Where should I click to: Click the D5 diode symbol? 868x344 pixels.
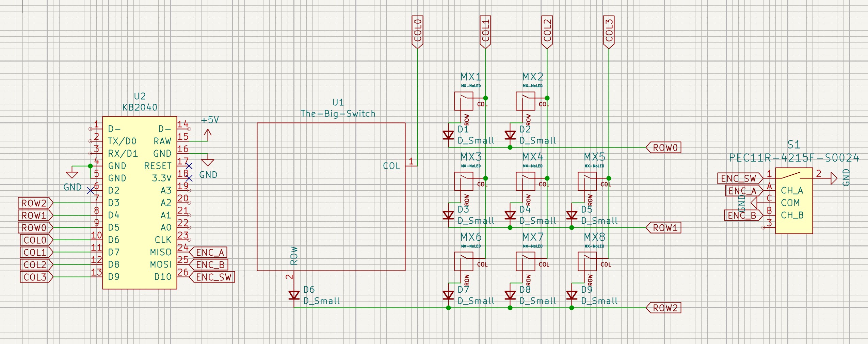click(x=572, y=216)
